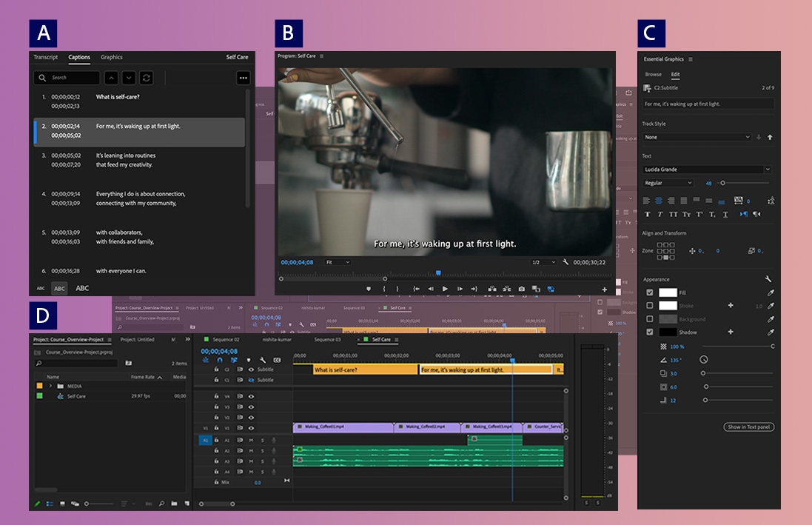
Task: Click the Fill color eyedropper
Action: (x=771, y=292)
